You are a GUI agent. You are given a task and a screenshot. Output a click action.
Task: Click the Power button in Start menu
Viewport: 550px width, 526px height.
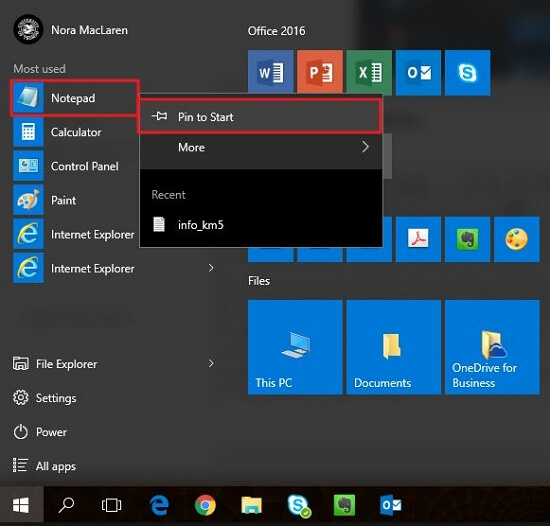tap(40, 432)
